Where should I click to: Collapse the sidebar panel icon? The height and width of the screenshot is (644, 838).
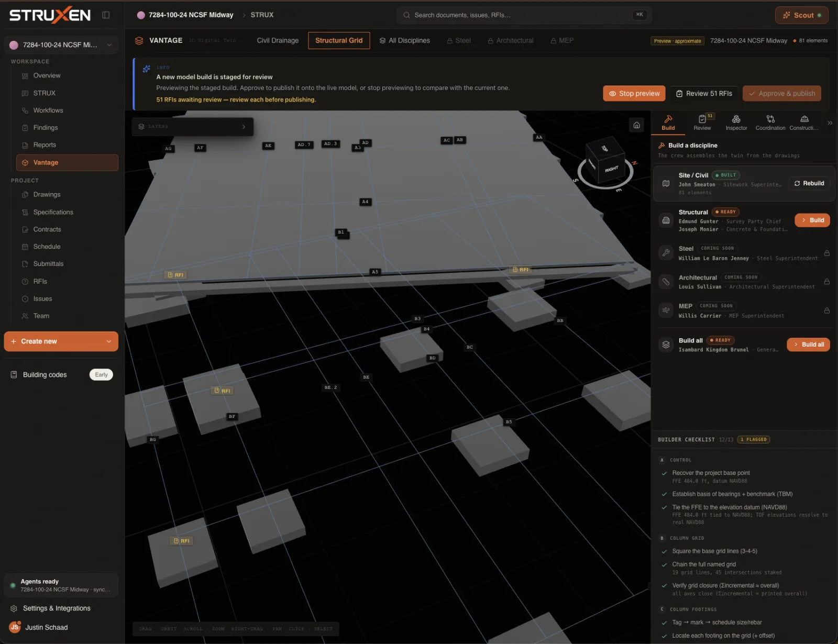pos(106,15)
